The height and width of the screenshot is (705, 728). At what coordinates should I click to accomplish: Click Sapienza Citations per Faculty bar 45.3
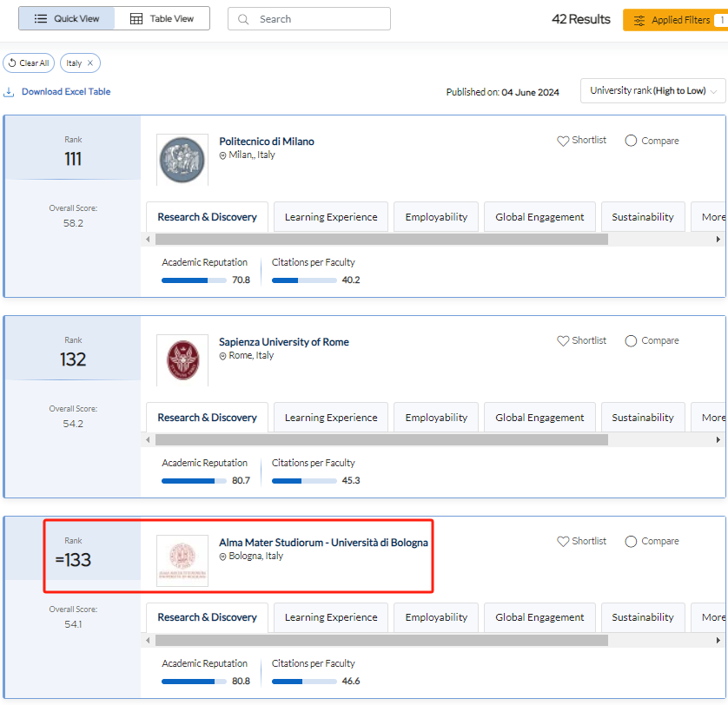304,481
